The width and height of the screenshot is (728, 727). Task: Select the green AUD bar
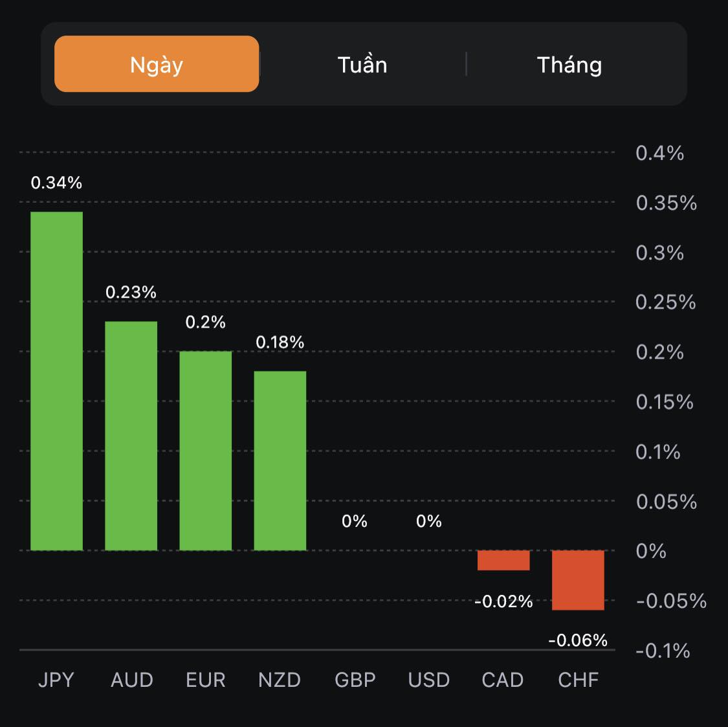coord(131,436)
